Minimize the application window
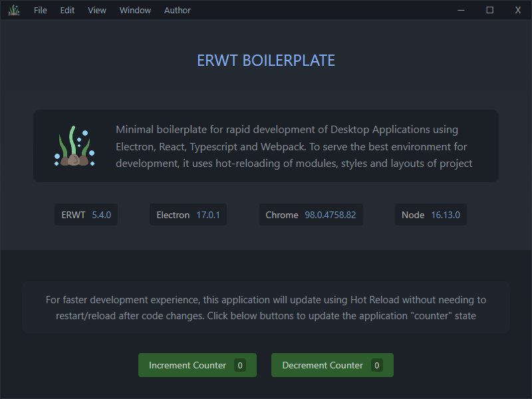532x399 pixels. 461,10
